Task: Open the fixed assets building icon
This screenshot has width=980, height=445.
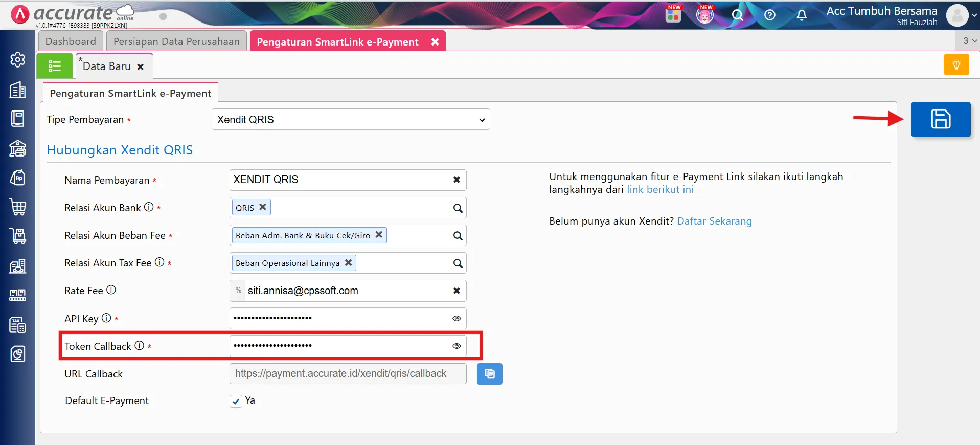Action: 18,266
